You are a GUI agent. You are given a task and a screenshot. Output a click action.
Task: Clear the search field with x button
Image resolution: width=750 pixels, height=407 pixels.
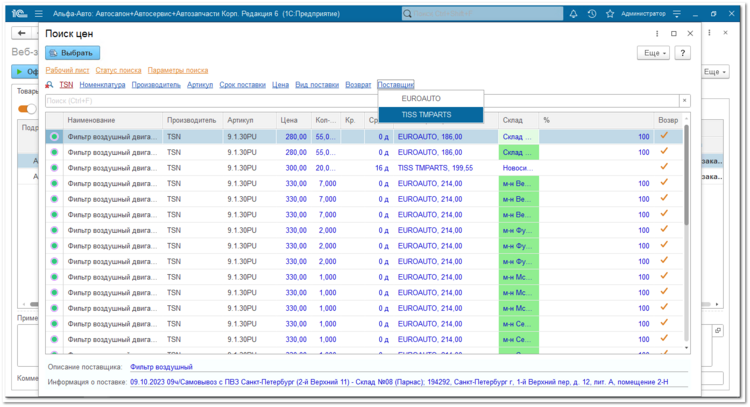click(684, 100)
